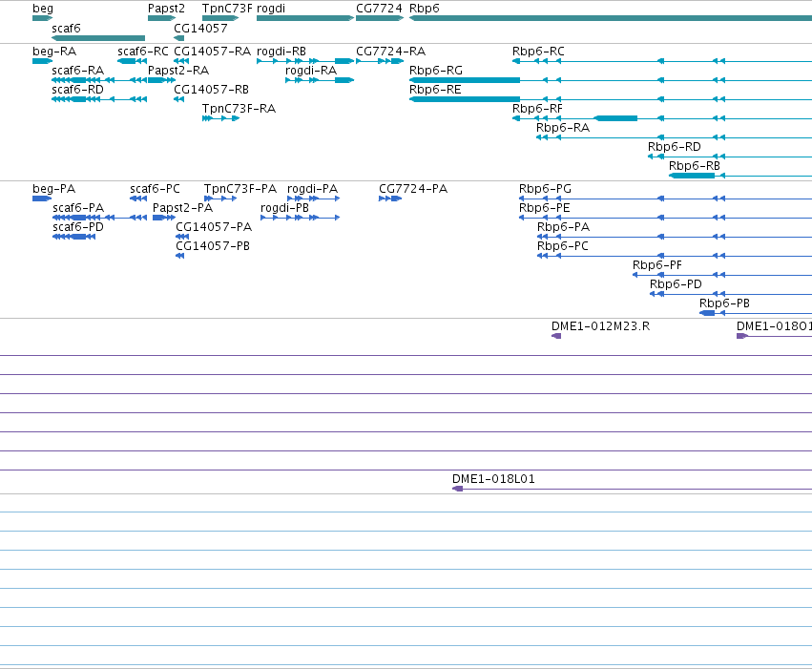Select the beg-RA transcript glyph
Screen dimensions: 812x669
[x=43, y=61]
